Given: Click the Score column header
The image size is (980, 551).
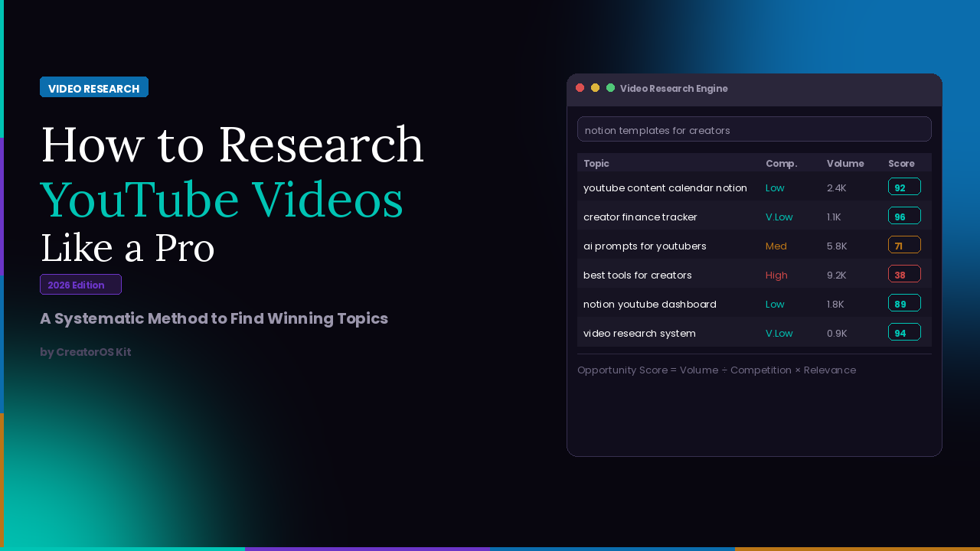Looking at the screenshot, I should click(901, 163).
